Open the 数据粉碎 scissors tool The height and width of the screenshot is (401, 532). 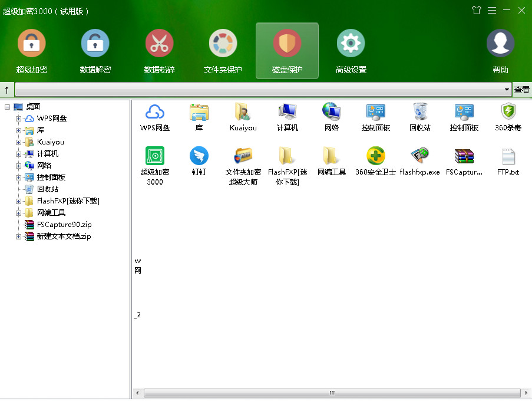point(160,51)
